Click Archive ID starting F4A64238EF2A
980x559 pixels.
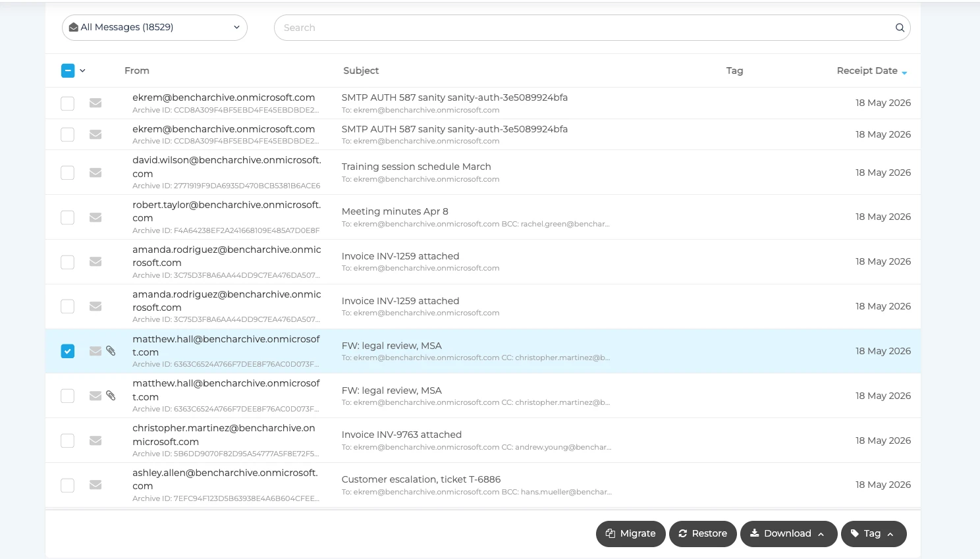[226, 230]
